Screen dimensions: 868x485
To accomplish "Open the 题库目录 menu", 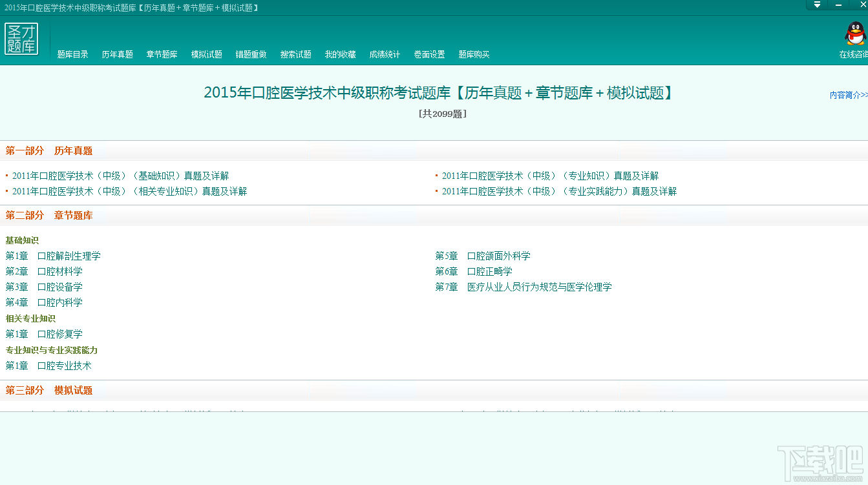I will click(x=73, y=55).
